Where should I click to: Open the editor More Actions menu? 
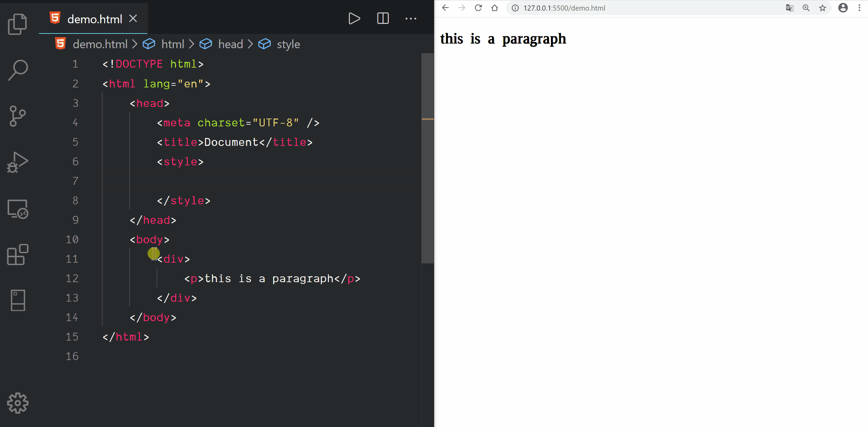click(x=411, y=18)
